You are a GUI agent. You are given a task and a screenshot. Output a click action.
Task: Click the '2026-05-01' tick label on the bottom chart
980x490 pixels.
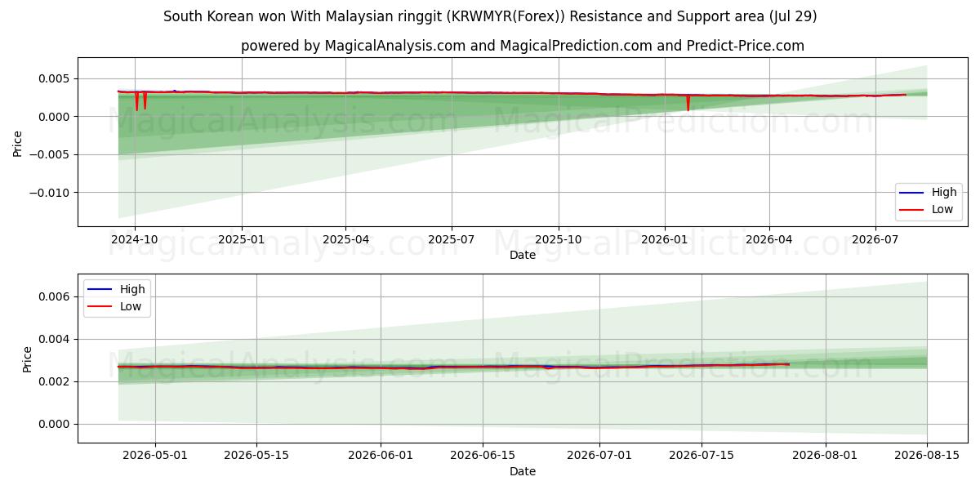(x=156, y=457)
